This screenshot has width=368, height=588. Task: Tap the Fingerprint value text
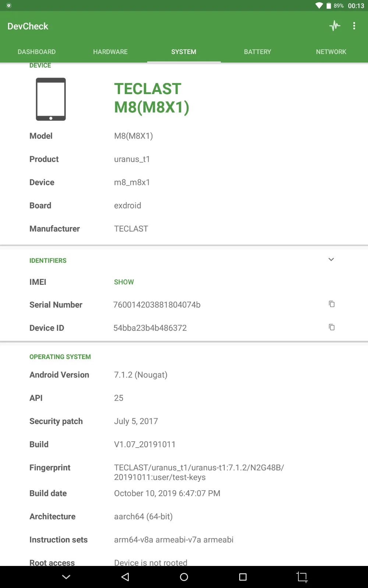coord(199,472)
